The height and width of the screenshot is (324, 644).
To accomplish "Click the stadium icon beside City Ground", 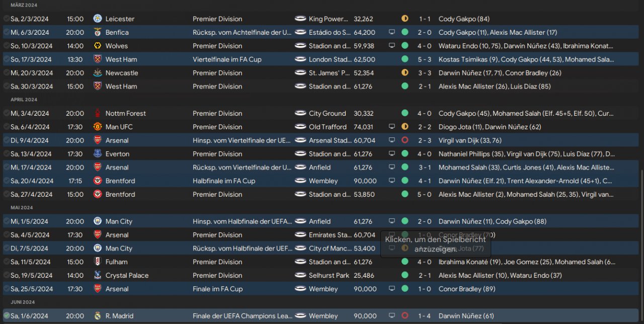I will [300, 113].
